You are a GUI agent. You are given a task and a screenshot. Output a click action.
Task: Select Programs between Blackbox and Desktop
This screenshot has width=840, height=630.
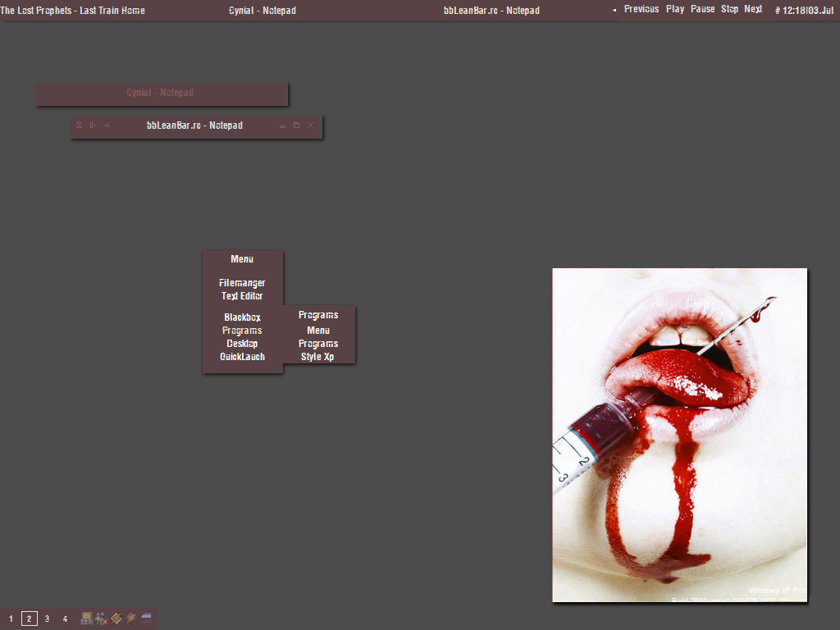(x=242, y=331)
